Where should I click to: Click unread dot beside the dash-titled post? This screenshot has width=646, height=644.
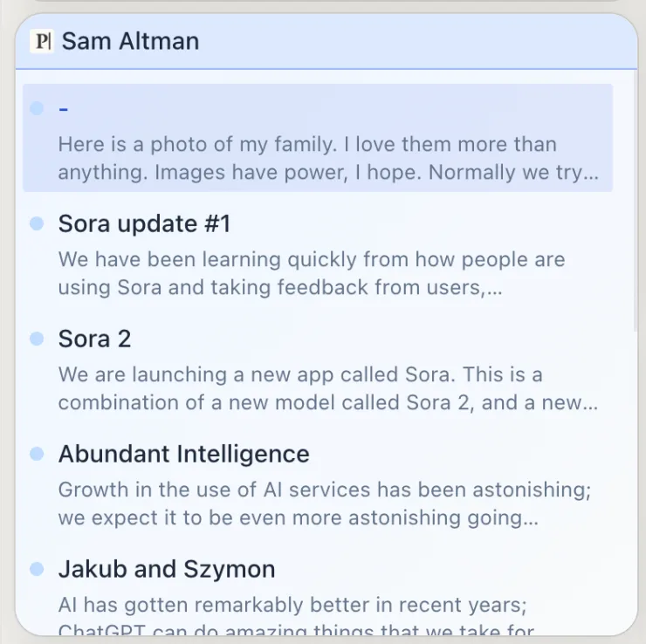click(37, 108)
